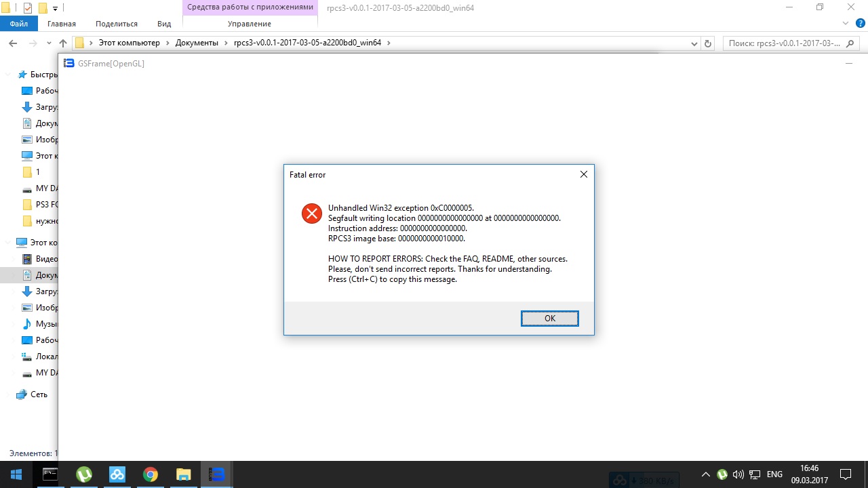868x488 pixels.
Task: Collapse the Explorer ribbon with the chevron
Action: 845,23
